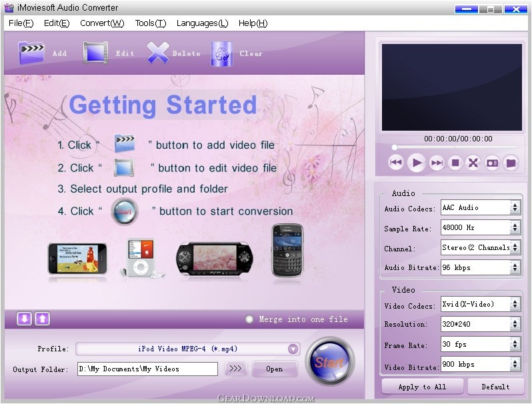Click the 'Select output profile and folder' text

tap(149, 189)
